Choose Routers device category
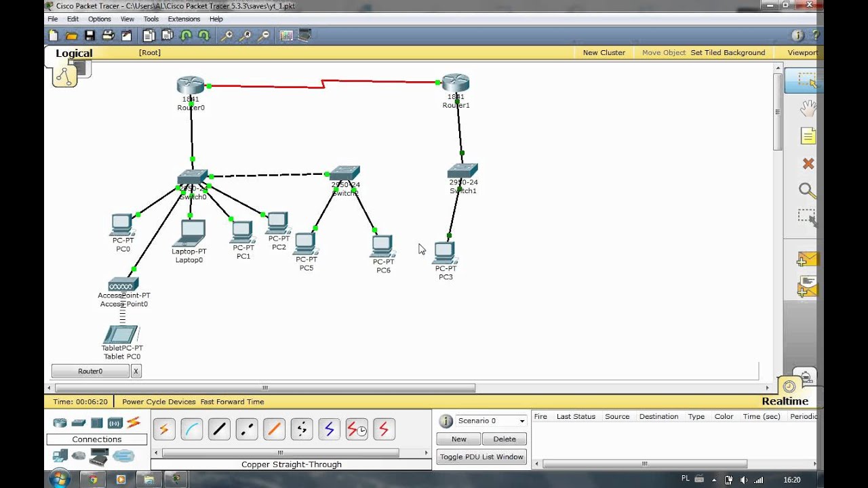This screenshot has height=488, width=868. coord(60,423)
